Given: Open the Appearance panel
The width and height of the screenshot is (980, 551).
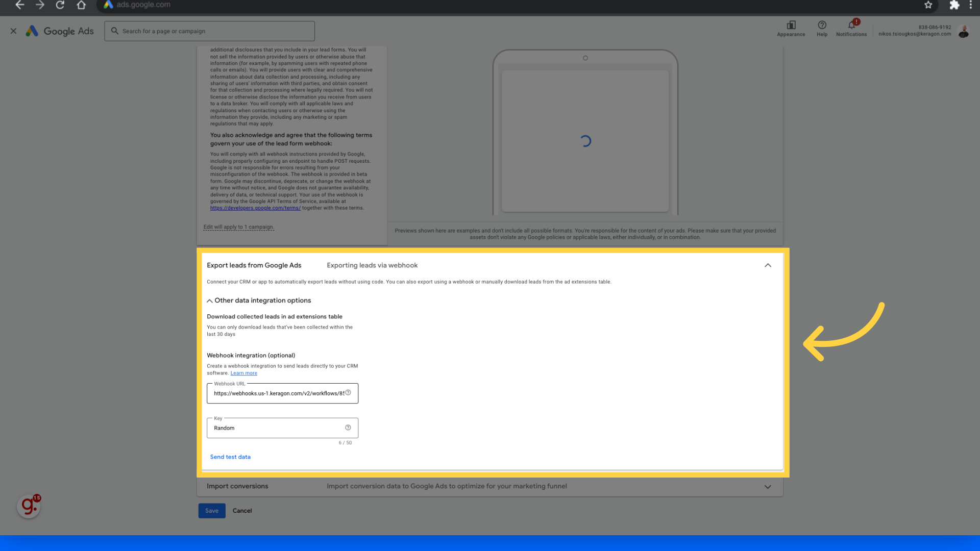Looking at the screenshot, I should pyautogui.click(x=791, y=29).
